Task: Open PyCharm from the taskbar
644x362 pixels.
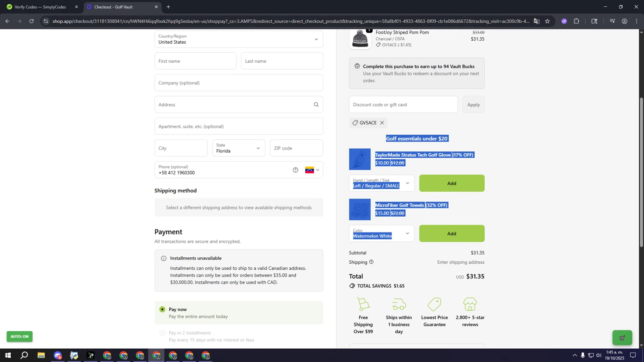Action: [x=91, y=356]
